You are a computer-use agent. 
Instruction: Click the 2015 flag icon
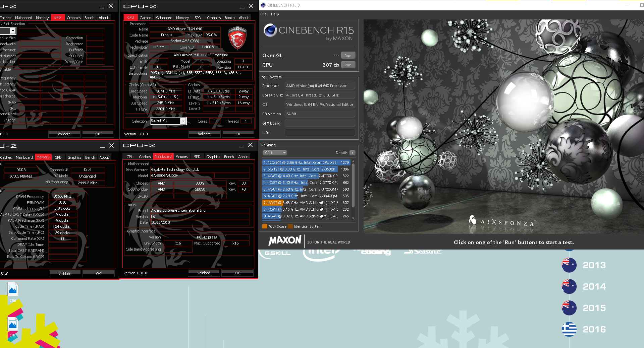click(x=569, y=308)
